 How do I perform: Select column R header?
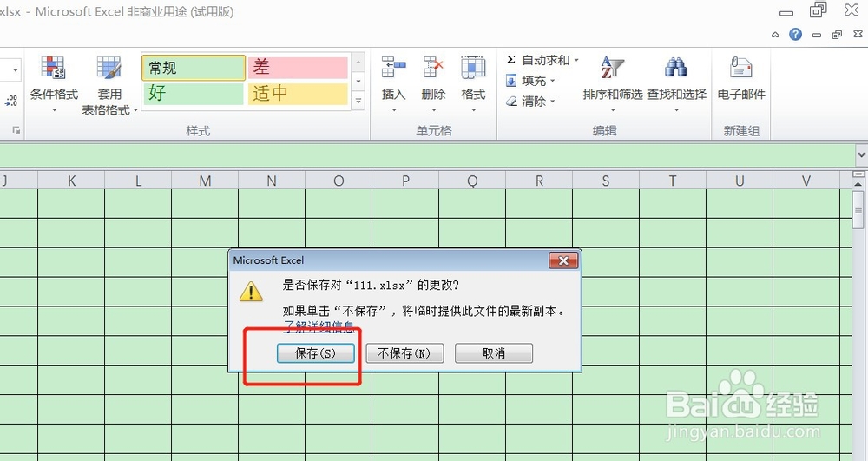[x=539, y=181]
